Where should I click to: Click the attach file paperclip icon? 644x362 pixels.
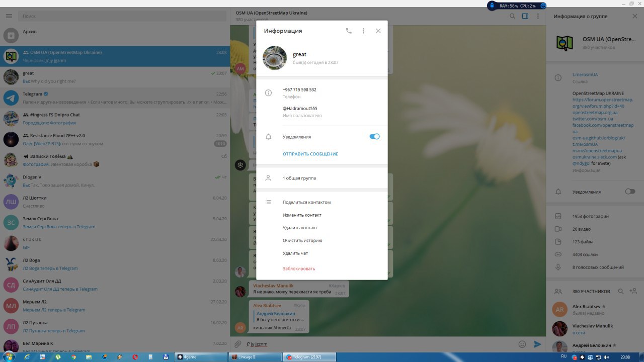pyautogui.click(x=238, y=344)
